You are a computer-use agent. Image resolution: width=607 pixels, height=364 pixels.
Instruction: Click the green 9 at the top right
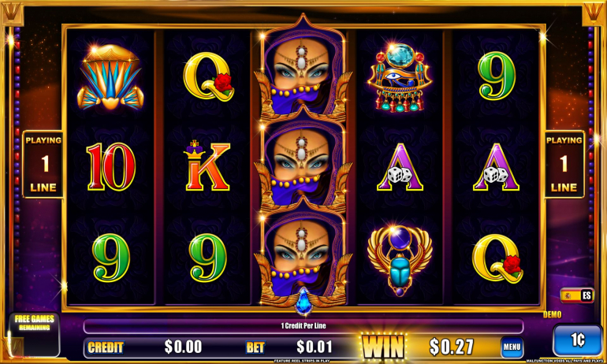pos(497,76)
